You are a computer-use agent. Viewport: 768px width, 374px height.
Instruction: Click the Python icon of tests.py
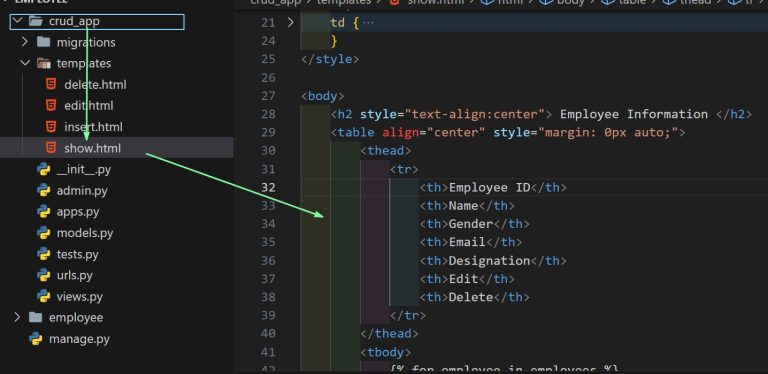point(44,254)
